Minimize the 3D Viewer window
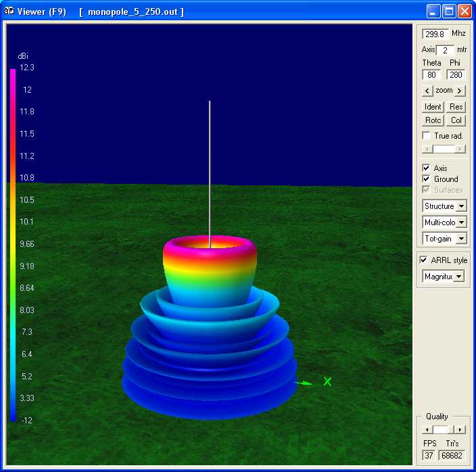 434,11
